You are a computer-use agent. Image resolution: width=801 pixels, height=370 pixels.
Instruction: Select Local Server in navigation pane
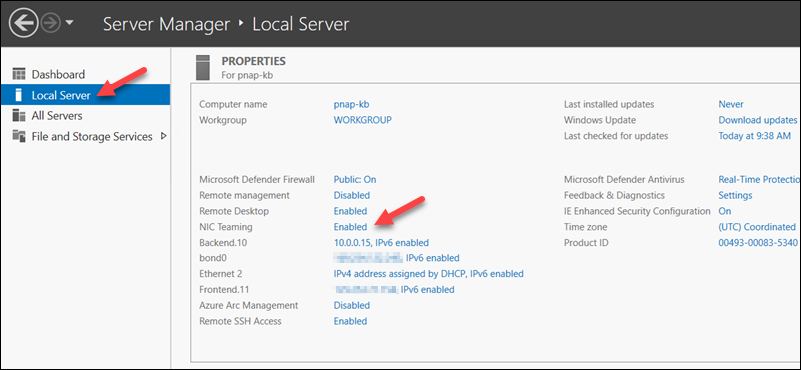pyautogui.click(x=61, y=95)
